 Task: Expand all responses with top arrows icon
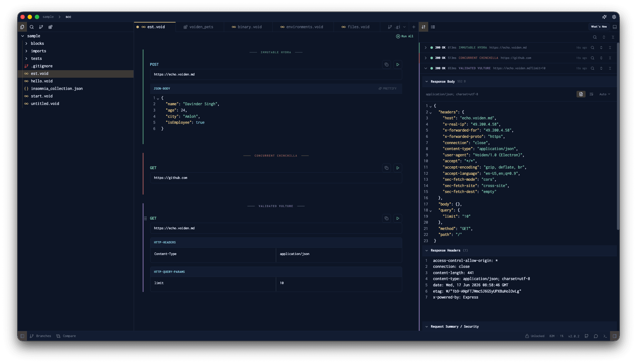point(604,37)
